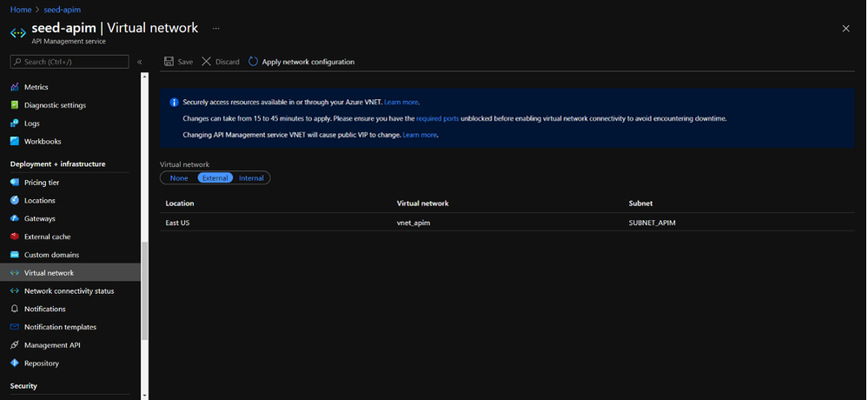Click the SUBNET_APIM table cell
This screenshot has height=400, width=868.
[653, 223]
